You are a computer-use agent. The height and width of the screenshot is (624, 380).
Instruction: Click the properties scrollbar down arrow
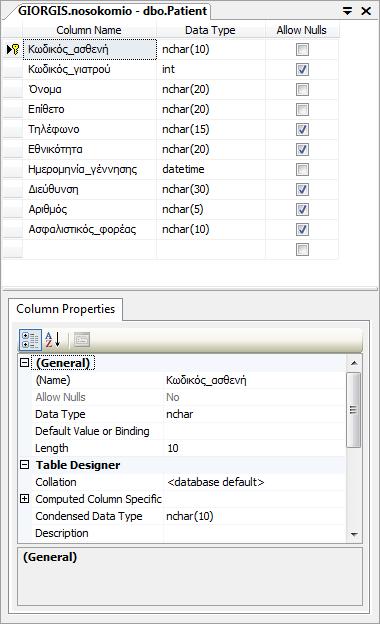[354, 534]
